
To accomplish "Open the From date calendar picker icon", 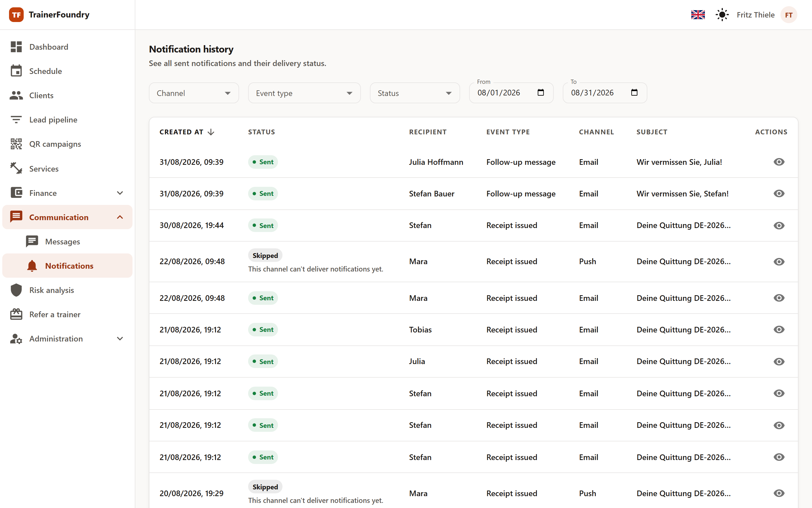I will (x=540, y=92).
